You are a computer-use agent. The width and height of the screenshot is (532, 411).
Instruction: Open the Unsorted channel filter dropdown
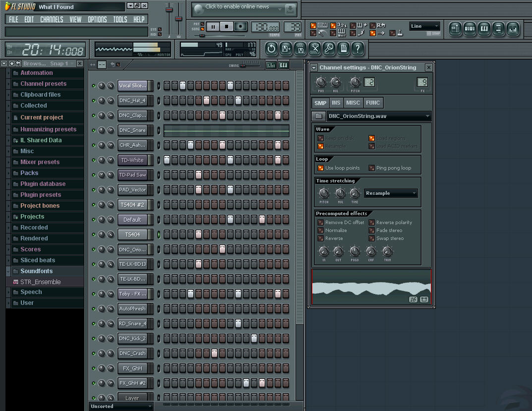tap(121, 406)
